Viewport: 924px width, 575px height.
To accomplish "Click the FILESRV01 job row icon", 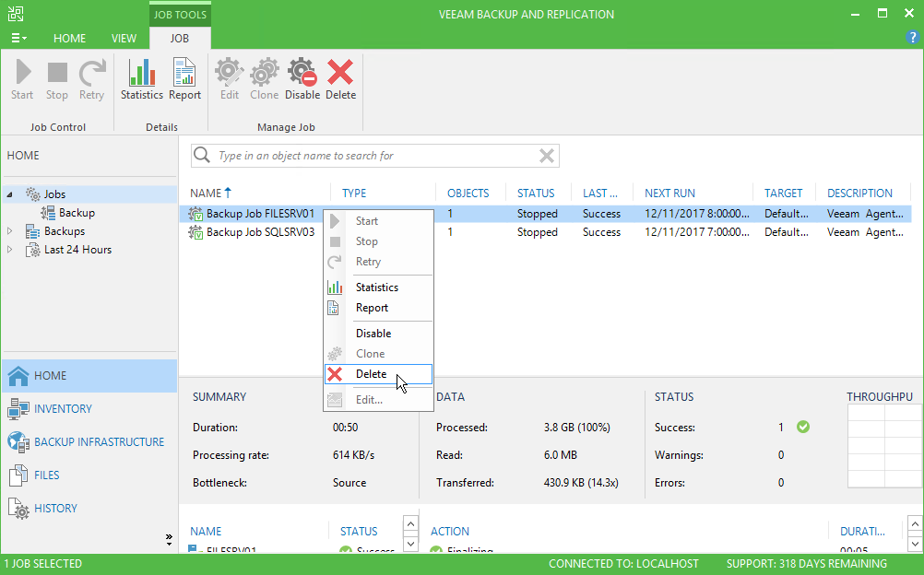I will point(195,214).
